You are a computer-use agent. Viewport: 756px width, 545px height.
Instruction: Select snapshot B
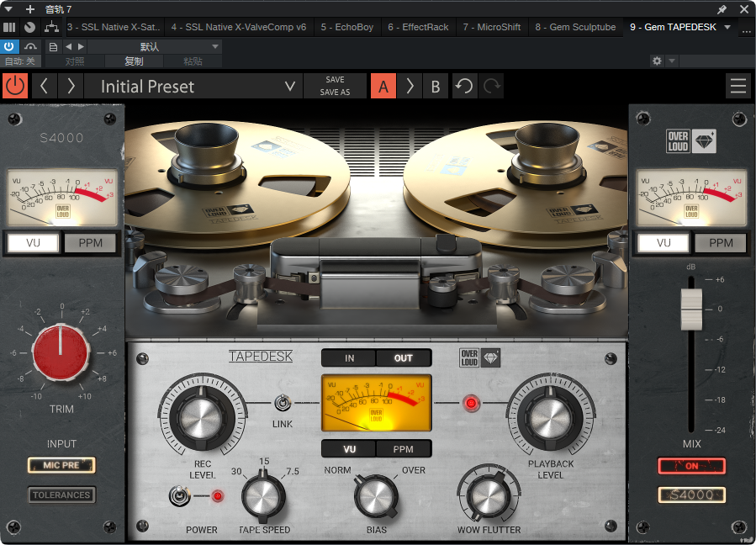[x=436, y=86]
